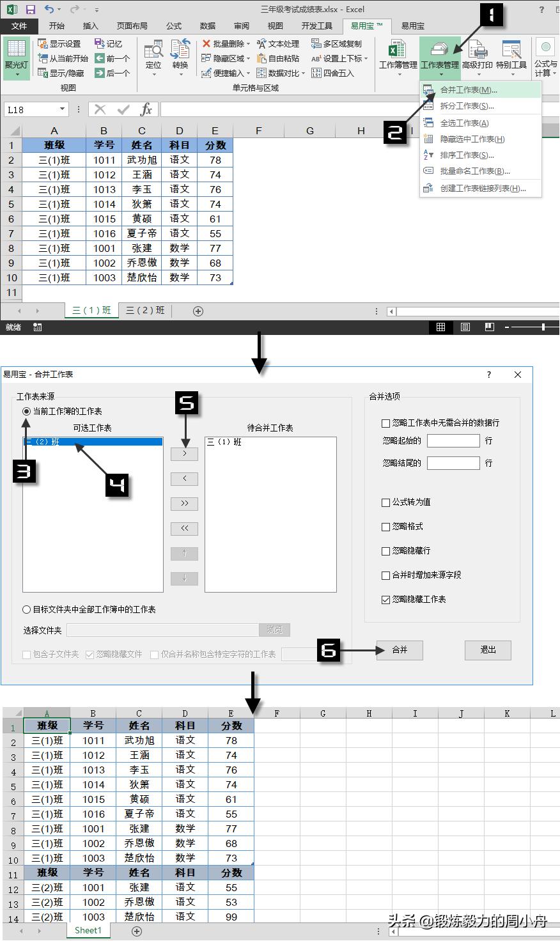Switch to the 三（2）班 sheet tab
The width and height of the screenshot is (560, 941).
pos(144,311)
